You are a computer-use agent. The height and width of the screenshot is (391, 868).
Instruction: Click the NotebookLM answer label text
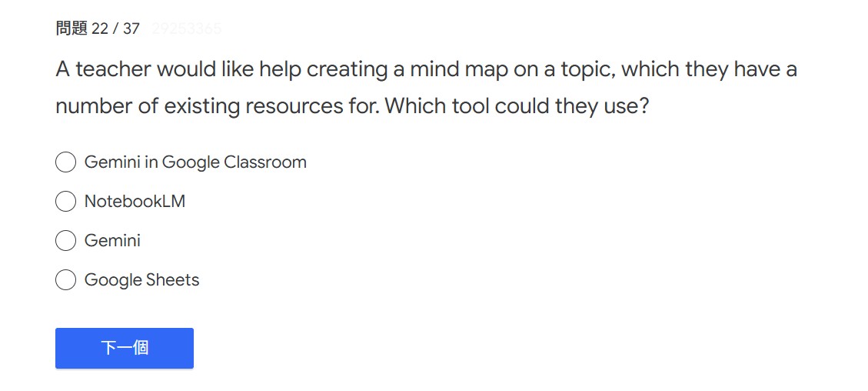(x=135, y=202)
